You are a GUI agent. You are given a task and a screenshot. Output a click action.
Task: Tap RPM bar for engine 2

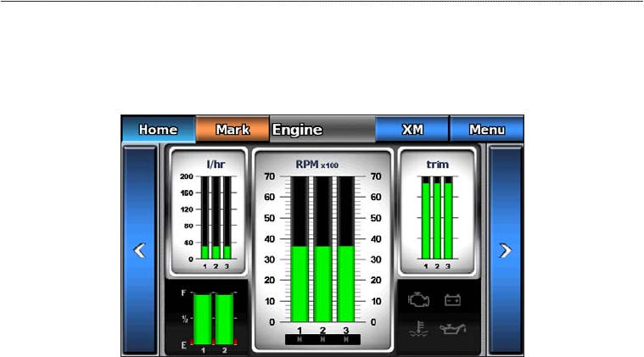click(x=322, y=249)
